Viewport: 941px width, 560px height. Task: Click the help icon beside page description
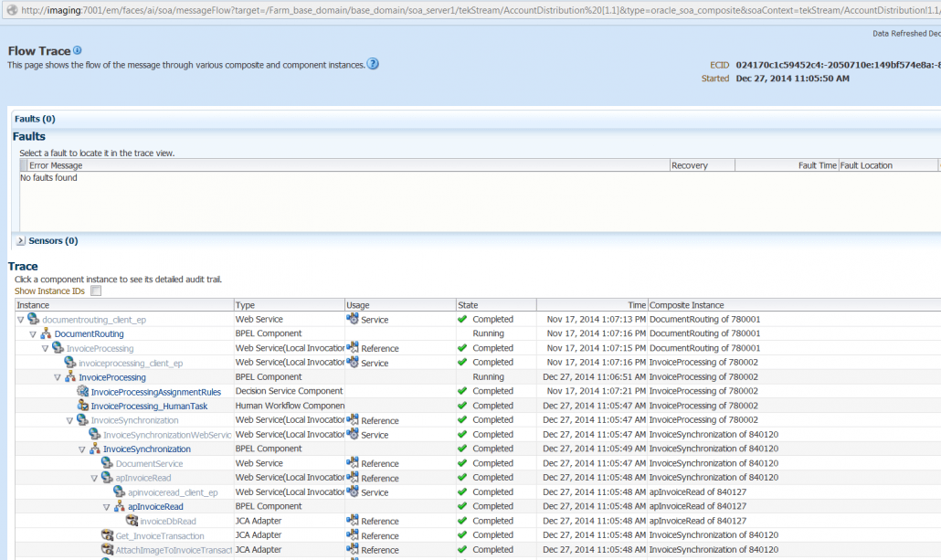[373, 64]
